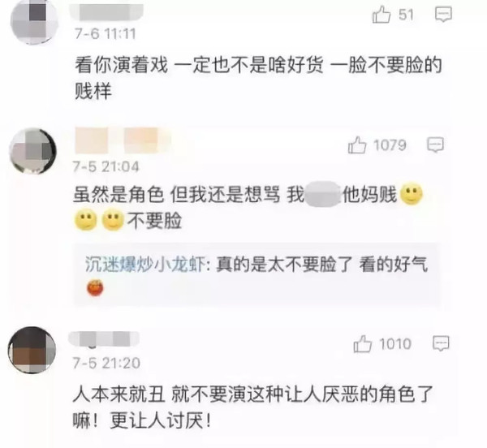
Task: Tap the blurred username above 7-5 21:20
Action: [x=104, y=338]
